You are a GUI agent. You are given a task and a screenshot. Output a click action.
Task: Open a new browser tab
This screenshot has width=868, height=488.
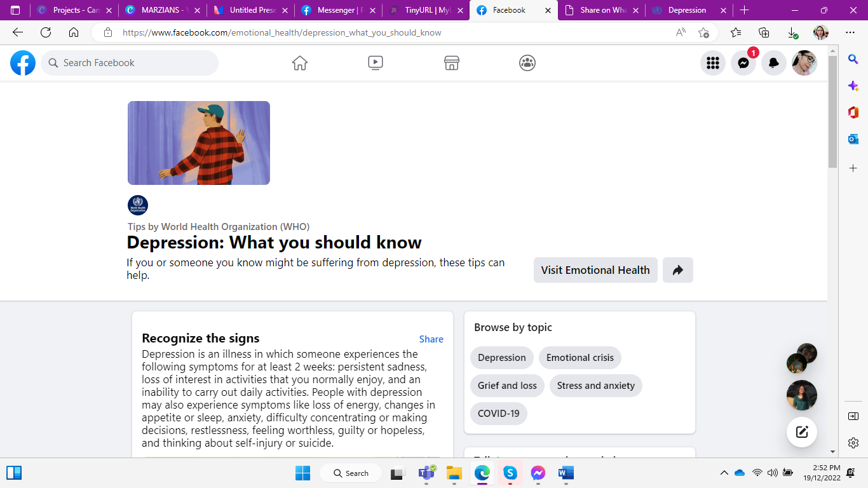pyautogui.click(x=745, y=10)
